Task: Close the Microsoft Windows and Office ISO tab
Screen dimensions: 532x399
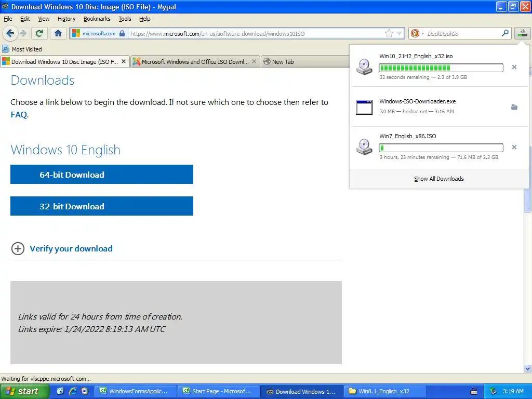Action: click(254, 61)
